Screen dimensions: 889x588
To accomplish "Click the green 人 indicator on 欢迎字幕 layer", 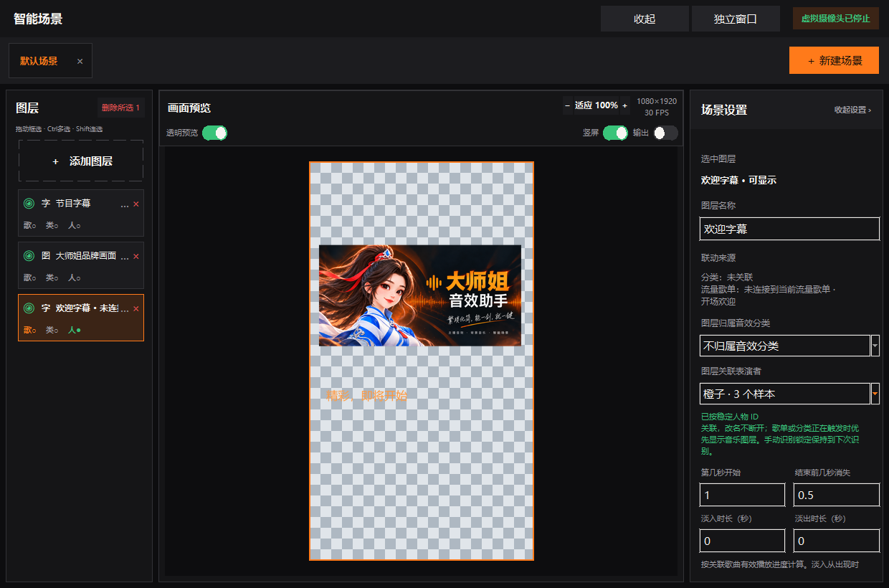I will 75,330.
